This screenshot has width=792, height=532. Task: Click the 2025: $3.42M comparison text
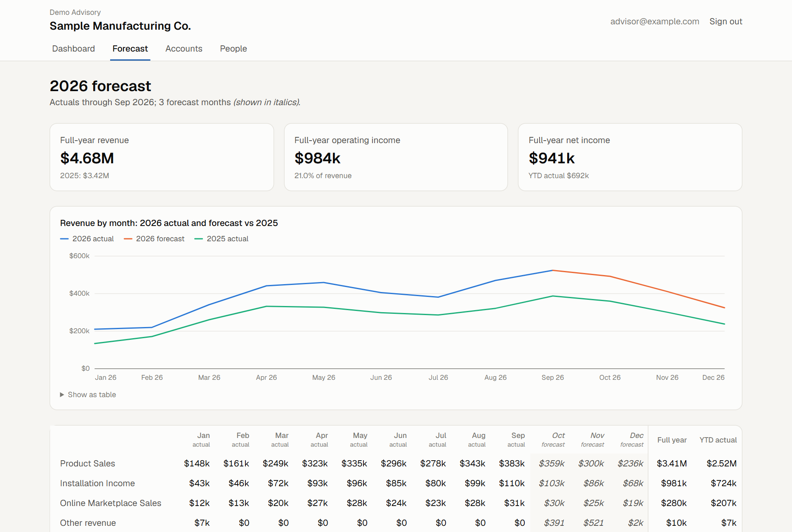(x=85, y=176)
